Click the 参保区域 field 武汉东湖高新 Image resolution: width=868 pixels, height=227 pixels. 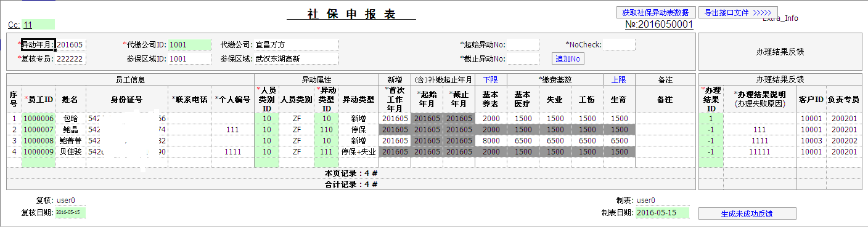click(x=297, y=59)
